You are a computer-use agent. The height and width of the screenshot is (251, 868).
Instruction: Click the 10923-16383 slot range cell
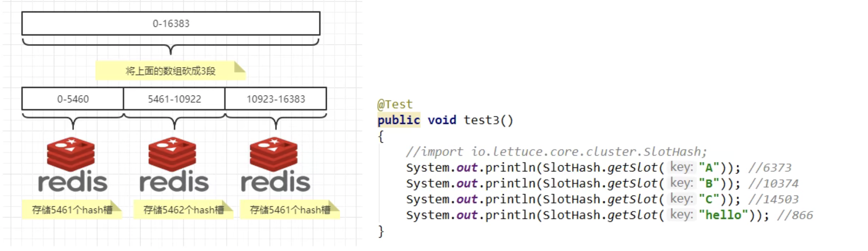tap(276, 99)
